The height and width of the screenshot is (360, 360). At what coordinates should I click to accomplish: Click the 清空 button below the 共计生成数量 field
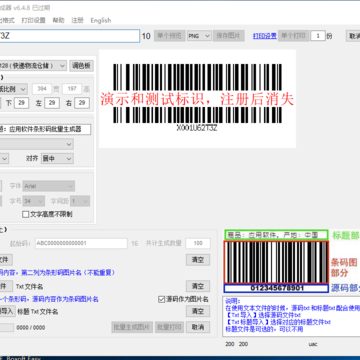[198, 260]
